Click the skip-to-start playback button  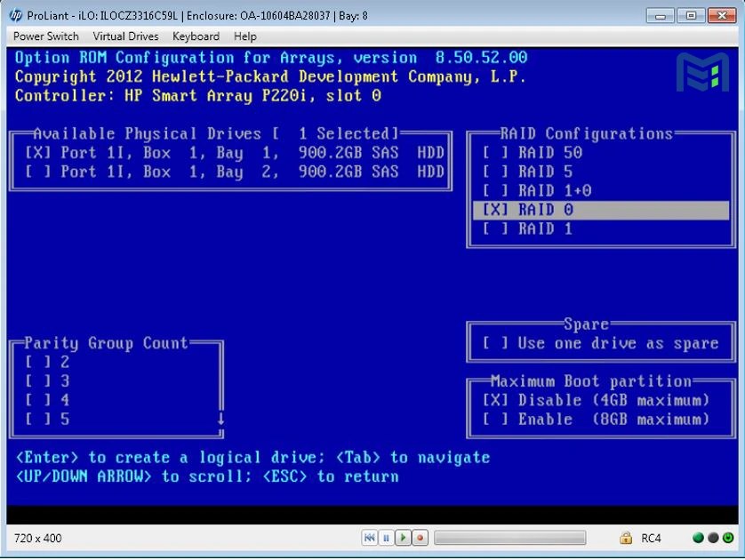(x=369, y=538)
